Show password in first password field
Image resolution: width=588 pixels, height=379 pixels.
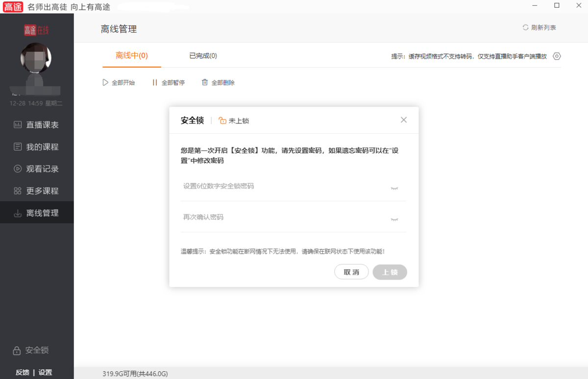coord(394,188)
